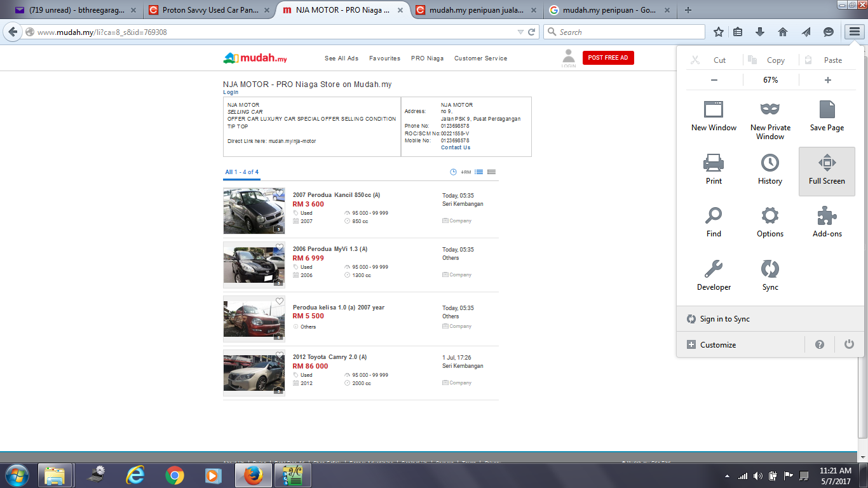The height and width of the screenshot is (488, 868).
Task: Open the Developer tools wrench
Action: [x=714, y=275]
